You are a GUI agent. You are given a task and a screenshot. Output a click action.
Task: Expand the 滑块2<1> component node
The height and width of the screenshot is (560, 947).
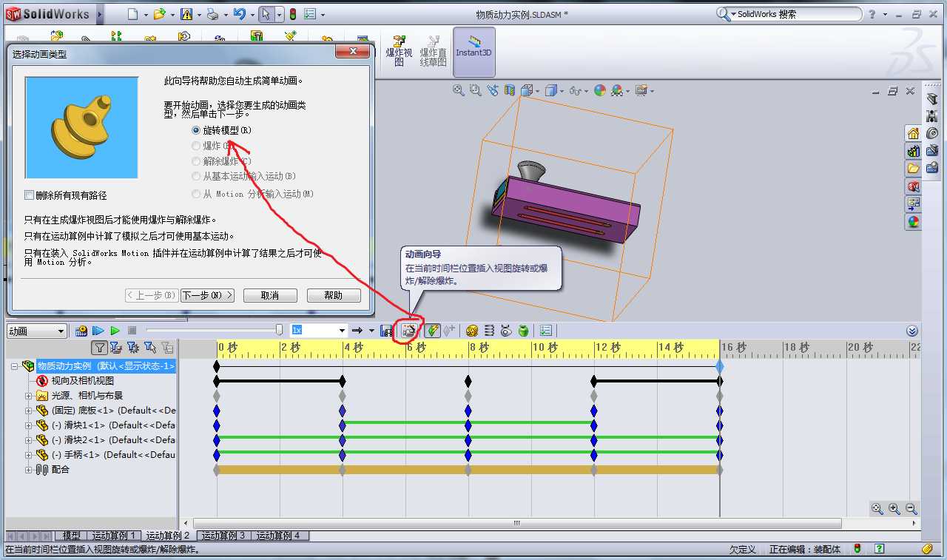coord(30,440)
